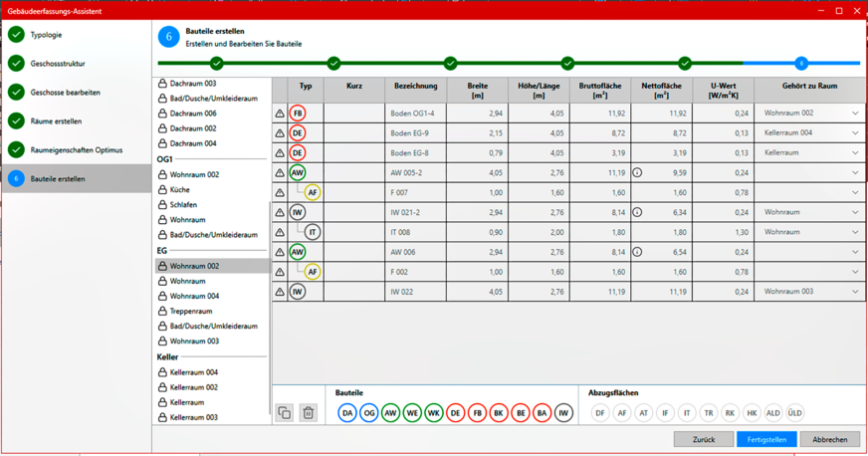Add a DA roof component
The image size is (868, 456).
(347, 413)
